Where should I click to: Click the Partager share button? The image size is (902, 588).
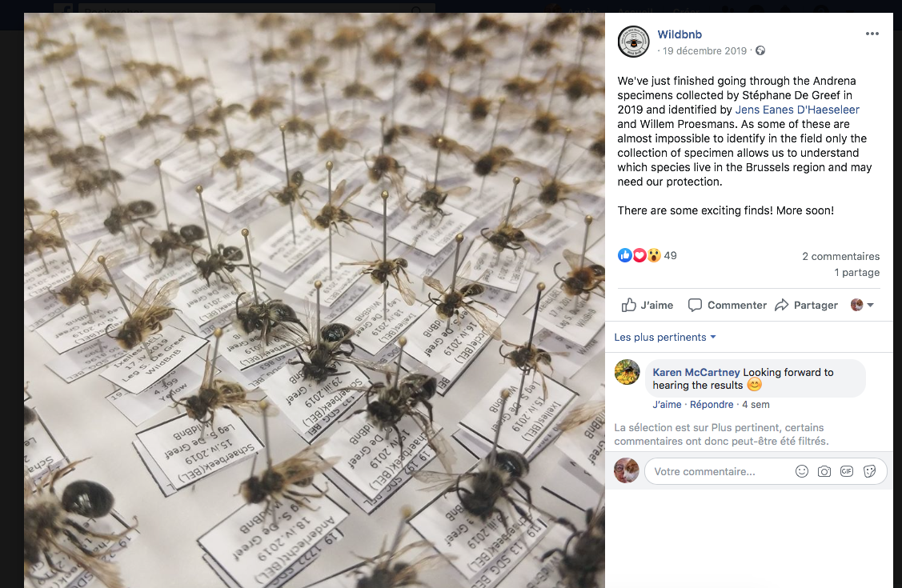point(806,306)
